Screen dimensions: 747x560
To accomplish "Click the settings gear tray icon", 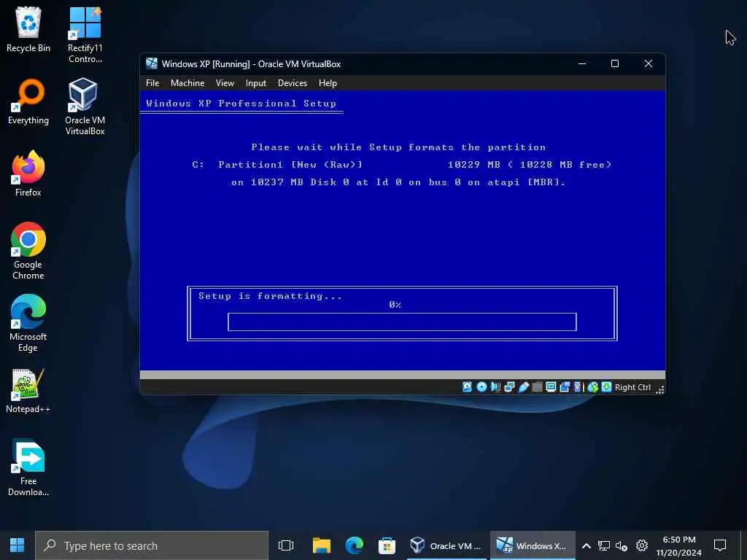I will [x=642, y=545].
